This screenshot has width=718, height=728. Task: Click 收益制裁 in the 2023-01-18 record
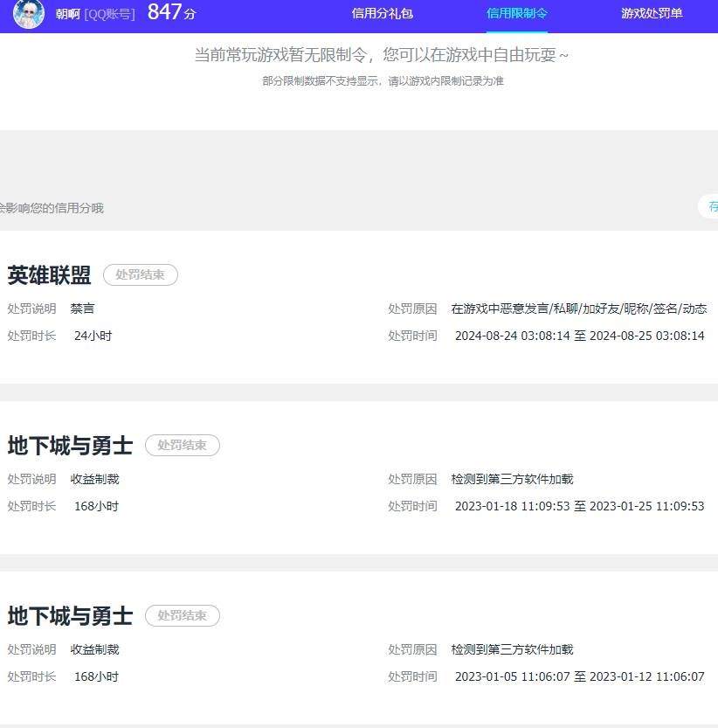click(94, 479)
